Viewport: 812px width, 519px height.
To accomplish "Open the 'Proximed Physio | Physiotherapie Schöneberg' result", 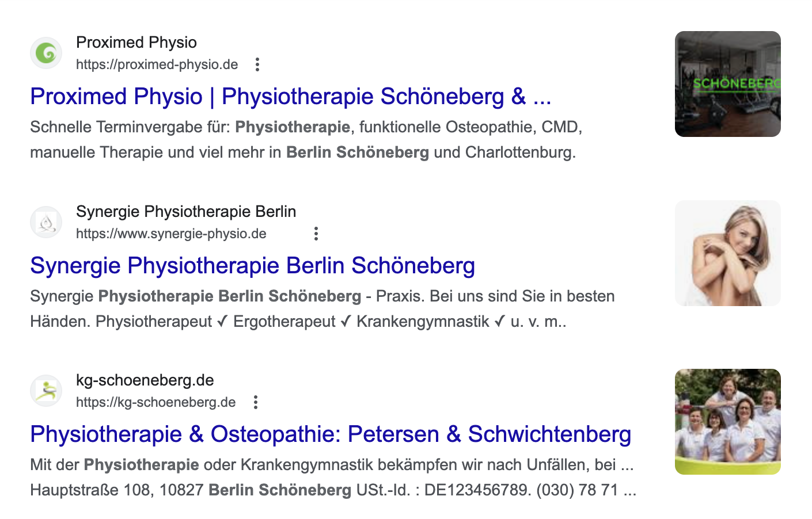I will pyautogui.click(x=290, y=97).
